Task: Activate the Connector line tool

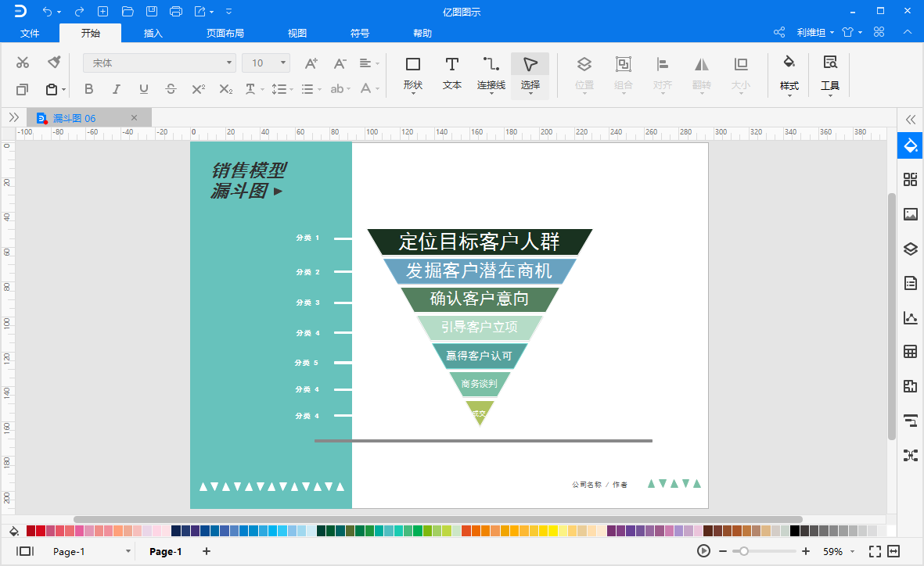Action: [491, 74]
